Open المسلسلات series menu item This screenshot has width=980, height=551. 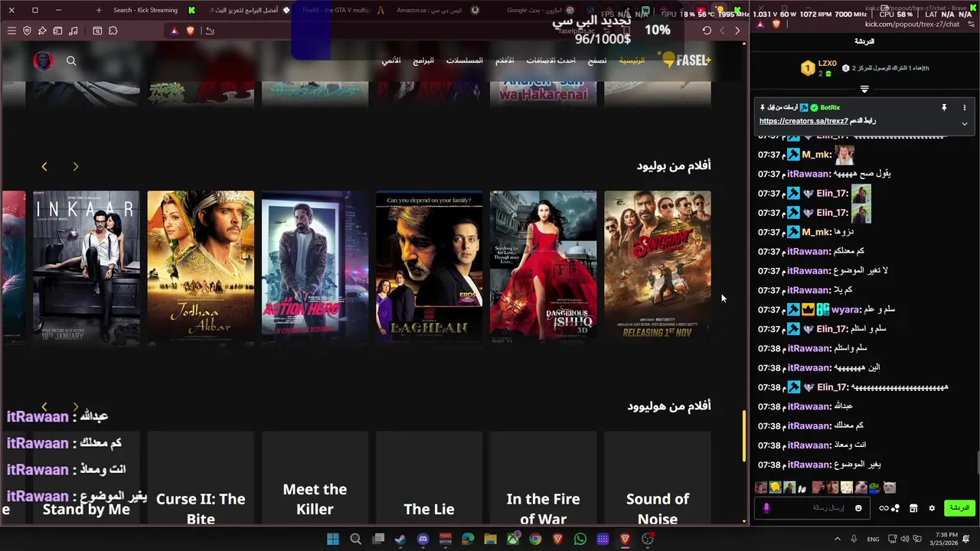(465, 60)
